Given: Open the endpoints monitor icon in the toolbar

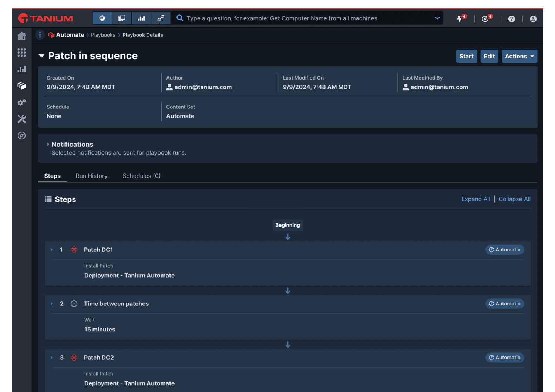Looking at the screenshot, I should pyautogui.click(x=122, y=18).
